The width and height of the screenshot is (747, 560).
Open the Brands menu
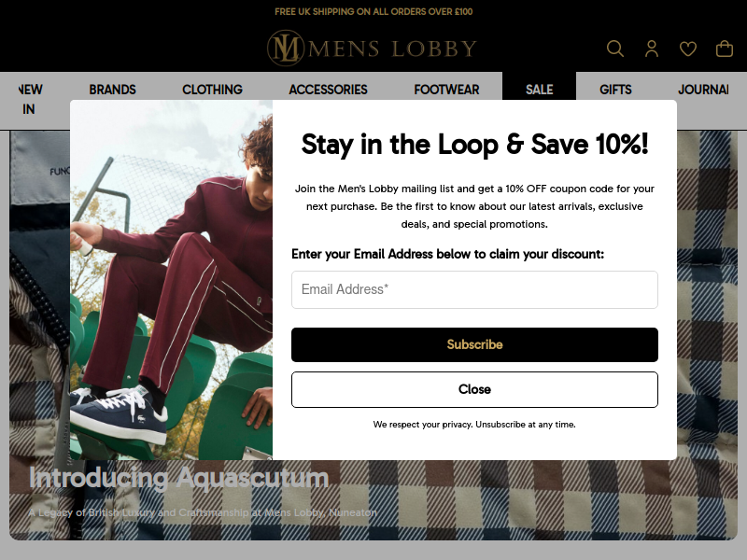112,90
